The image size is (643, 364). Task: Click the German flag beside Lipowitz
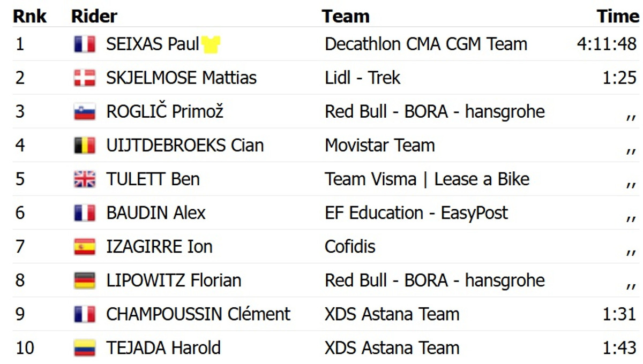(85, 280)
